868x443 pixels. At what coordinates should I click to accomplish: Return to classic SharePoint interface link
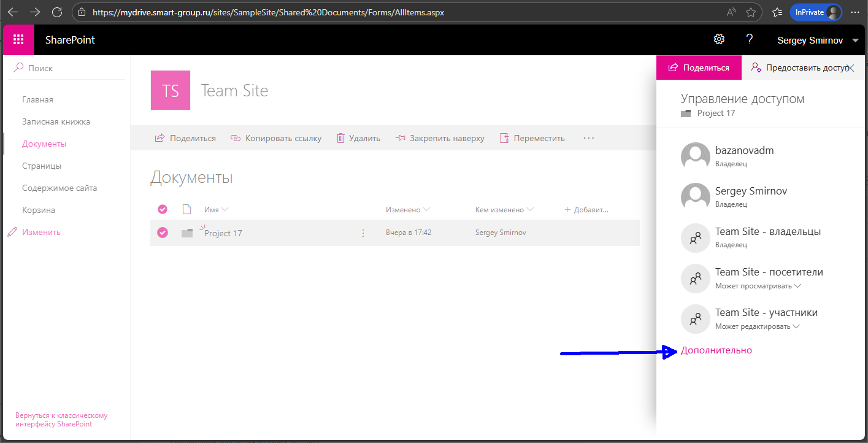click(x=61, y=420)
